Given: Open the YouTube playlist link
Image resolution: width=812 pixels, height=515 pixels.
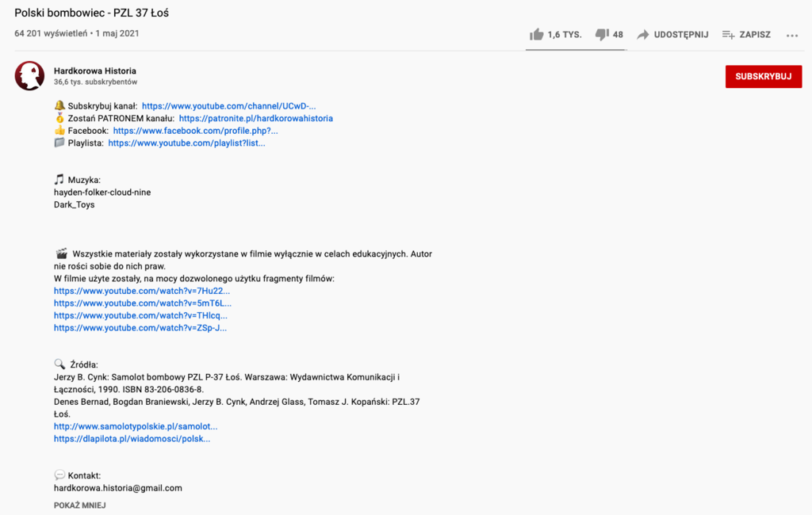Looking at the screenshot, I should 186,143.
